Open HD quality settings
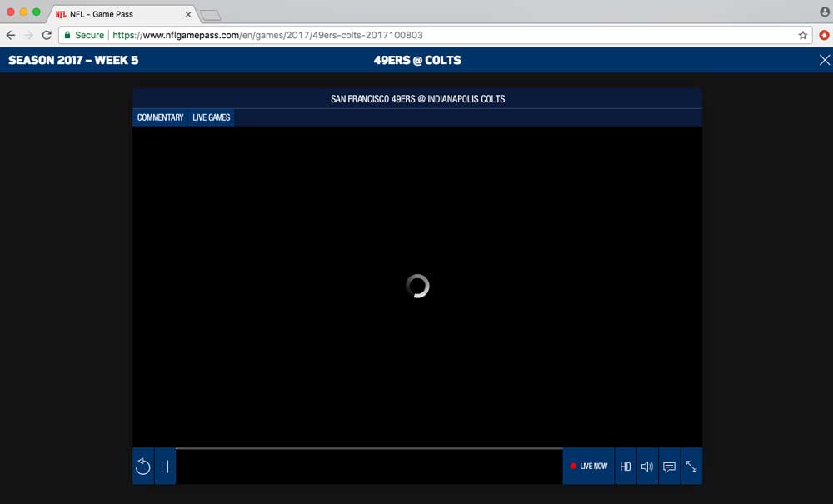The height and width of the screenshot is (504, 833). point(626,467)
